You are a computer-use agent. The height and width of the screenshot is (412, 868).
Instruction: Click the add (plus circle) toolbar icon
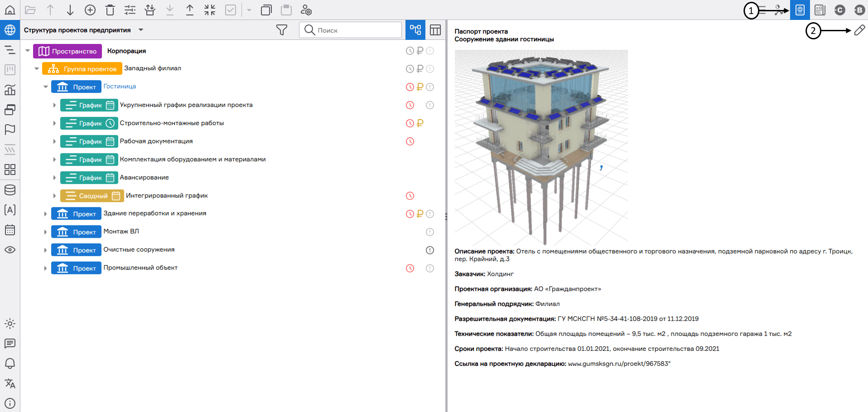tap(90, 10)
